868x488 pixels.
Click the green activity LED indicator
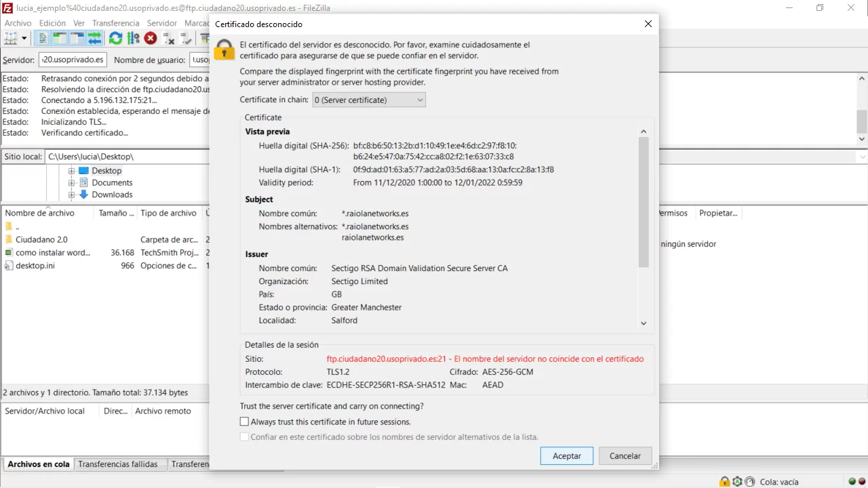click(x=852, y=482)
